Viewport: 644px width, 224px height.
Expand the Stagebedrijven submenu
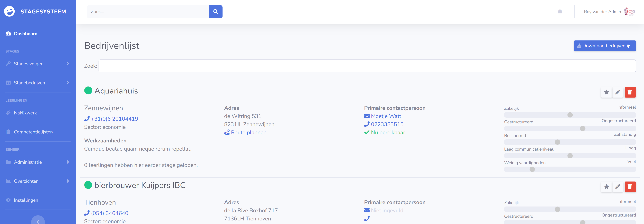[37, 83]
